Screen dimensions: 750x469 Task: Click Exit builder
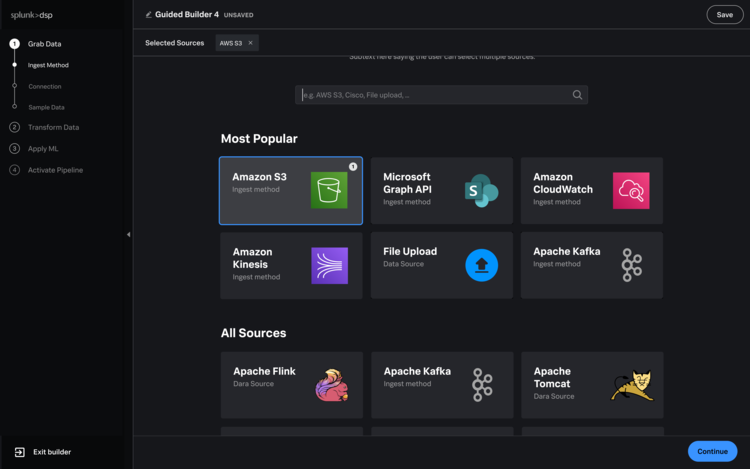click(52, 452)
